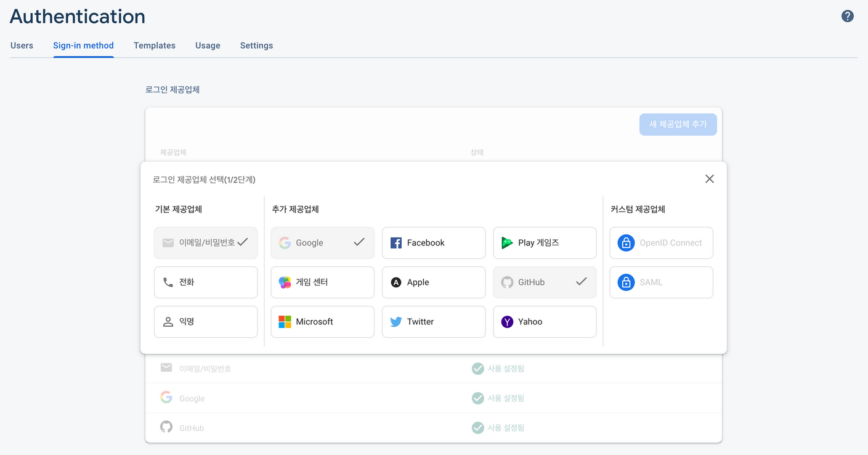Select the Apple provider
This screenshot has height=455, width=868.
(434, 282)
